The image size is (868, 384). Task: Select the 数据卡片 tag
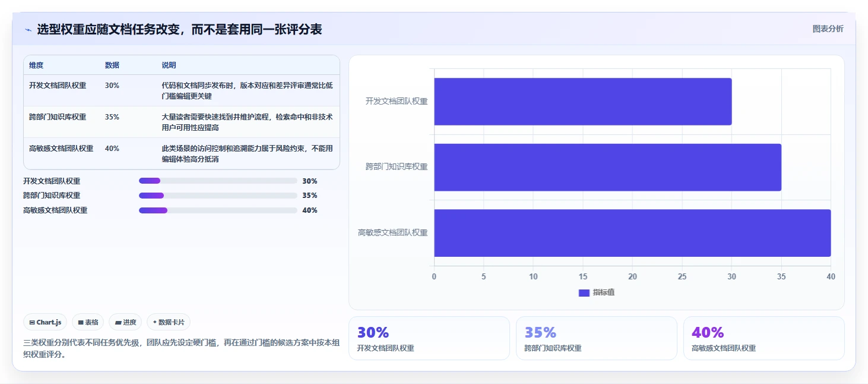pos(169,322)
